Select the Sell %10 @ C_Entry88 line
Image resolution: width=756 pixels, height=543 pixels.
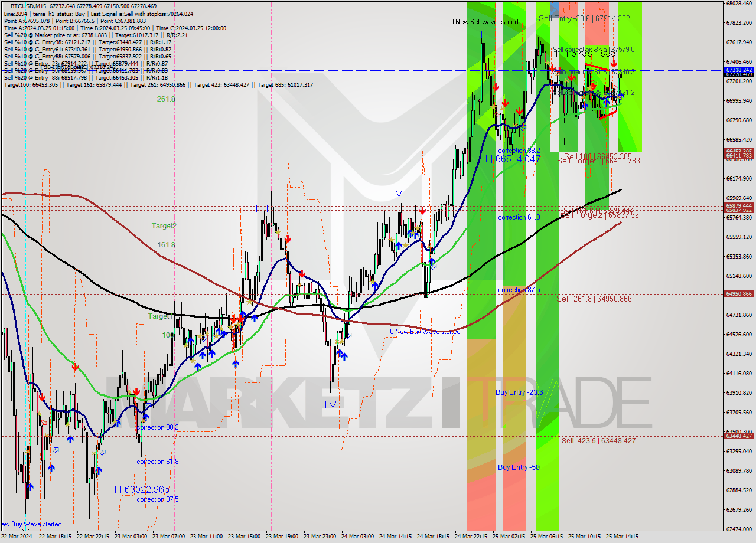coord(87,56)
